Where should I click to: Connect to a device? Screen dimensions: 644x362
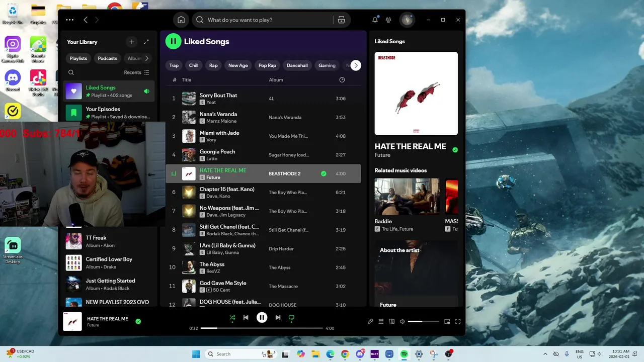click(391, 321)
